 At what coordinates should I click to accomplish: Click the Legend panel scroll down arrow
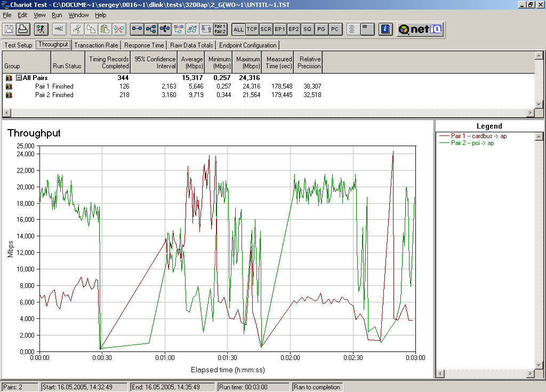point(539,365)
